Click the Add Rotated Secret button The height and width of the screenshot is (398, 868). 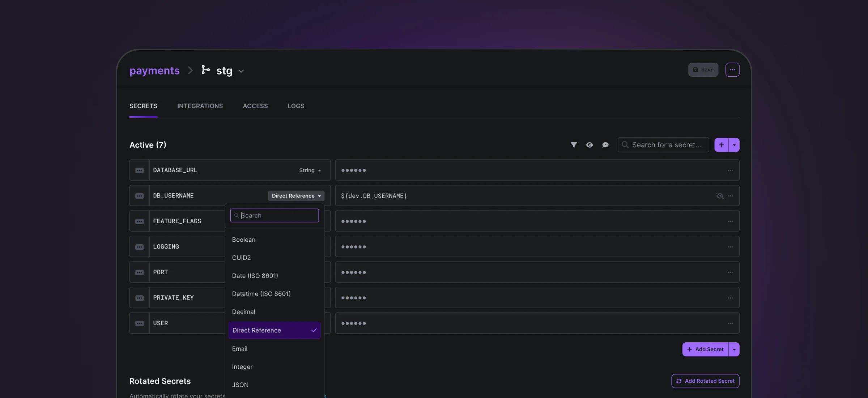[x=705, y=381]
